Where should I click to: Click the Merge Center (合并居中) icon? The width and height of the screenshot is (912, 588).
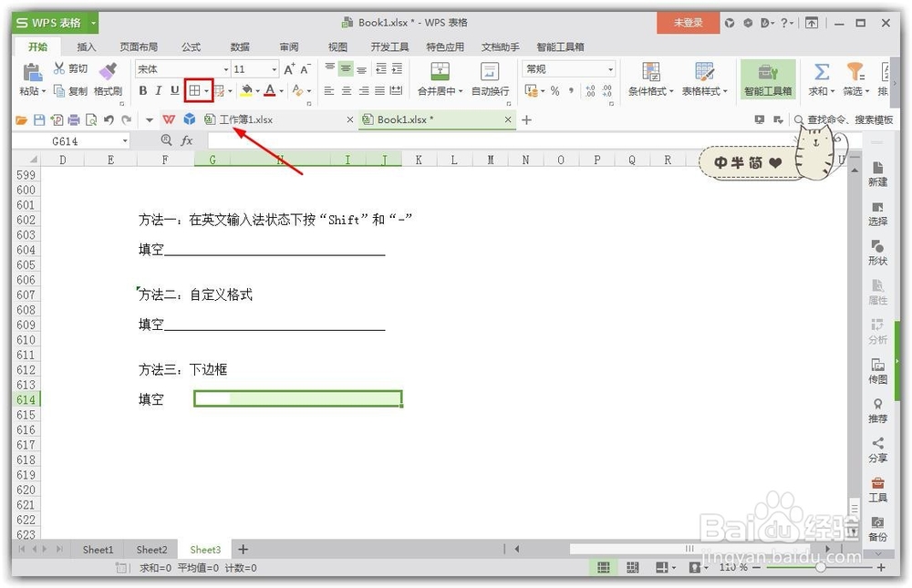(x=440, y=79)
